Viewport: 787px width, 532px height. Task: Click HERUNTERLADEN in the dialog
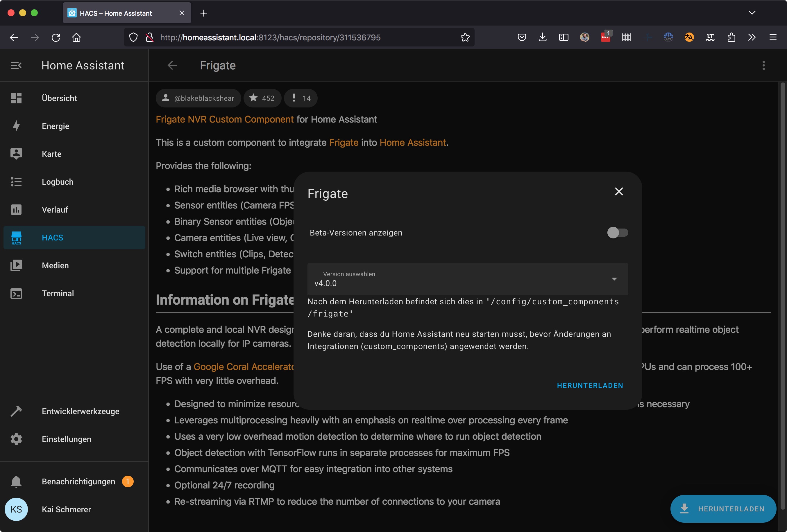(590, 385)
